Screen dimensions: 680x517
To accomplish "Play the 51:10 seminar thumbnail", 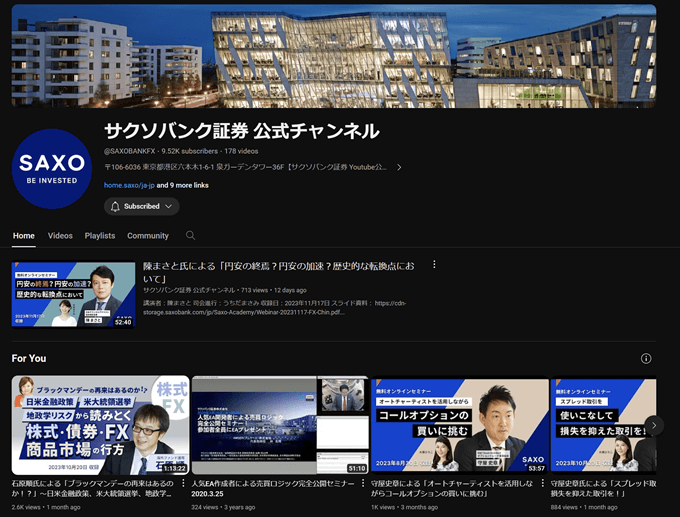I will (280, 425).
